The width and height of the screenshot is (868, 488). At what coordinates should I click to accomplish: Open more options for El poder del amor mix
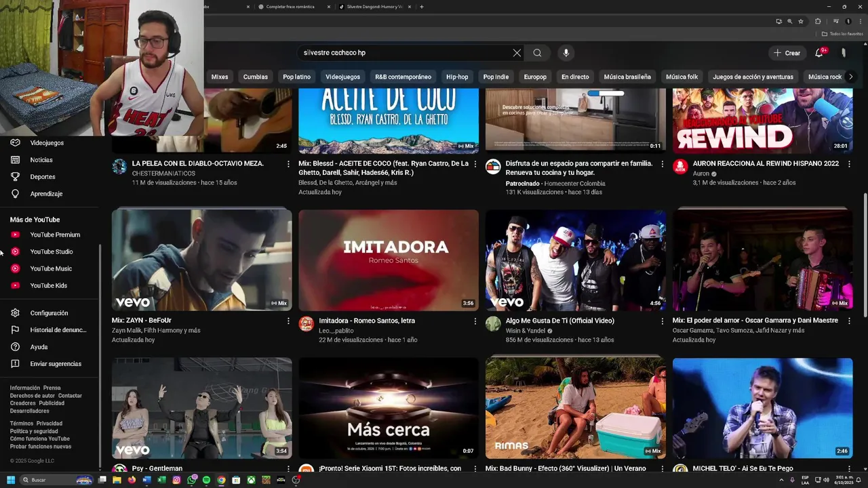click(848, 321)
